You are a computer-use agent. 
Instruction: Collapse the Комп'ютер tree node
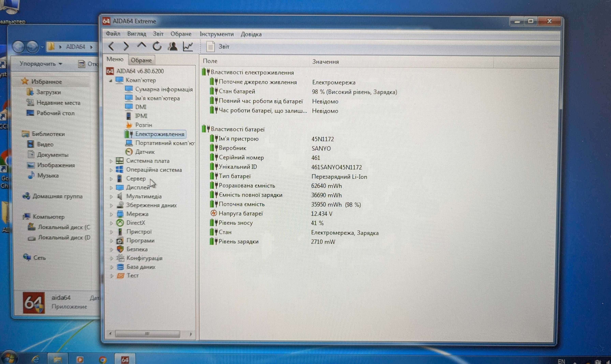111,80
